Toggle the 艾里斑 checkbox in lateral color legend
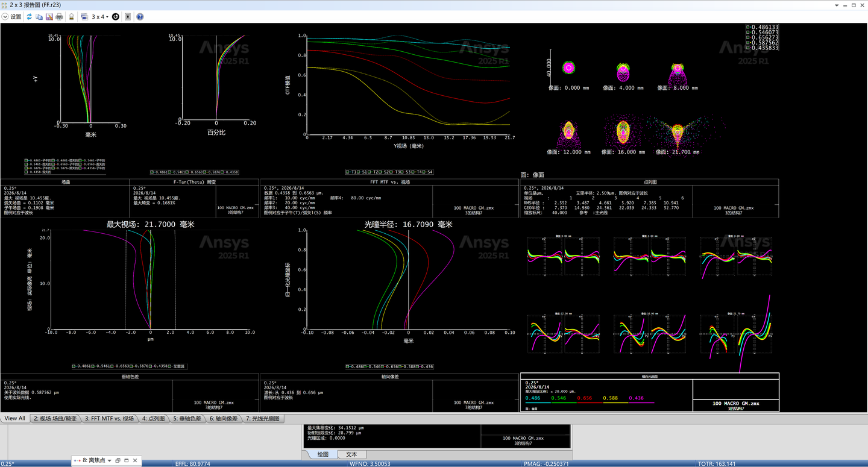The image size is (868, 467). (169, 366)
